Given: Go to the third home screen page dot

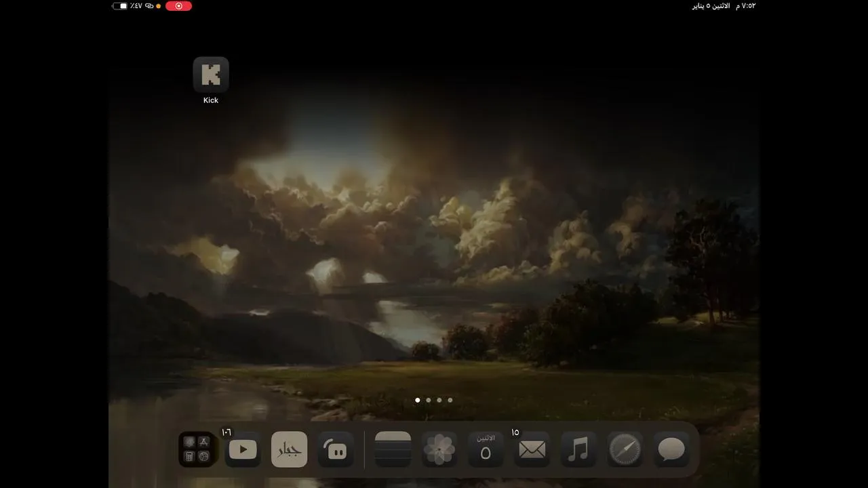Looking at the screenshot, I should (x=439, y=400).
